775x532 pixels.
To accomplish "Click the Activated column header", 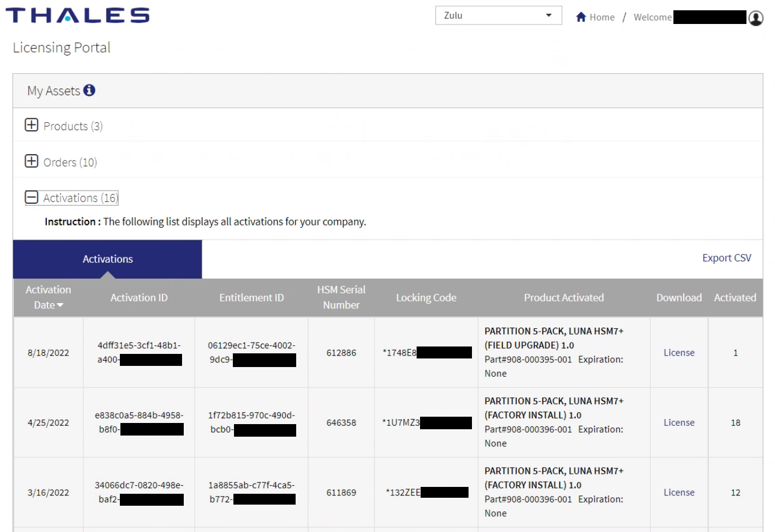I will coord(735,297).
